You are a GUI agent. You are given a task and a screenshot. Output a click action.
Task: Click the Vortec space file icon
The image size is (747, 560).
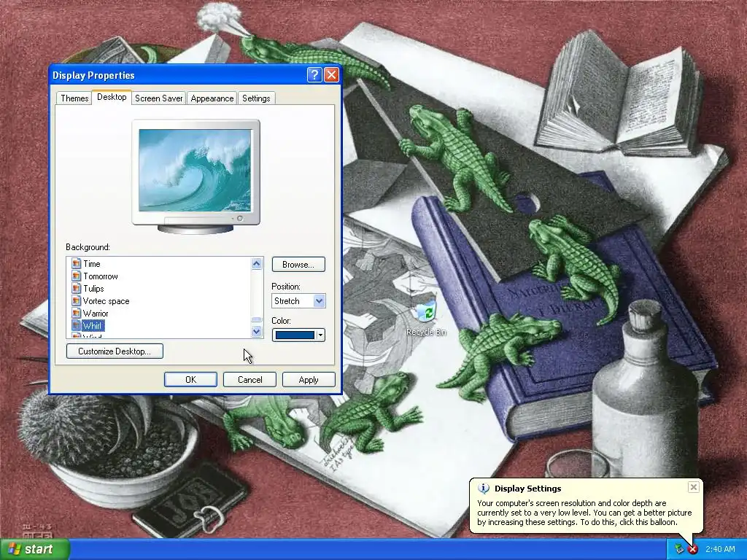[x=76, y=300]
